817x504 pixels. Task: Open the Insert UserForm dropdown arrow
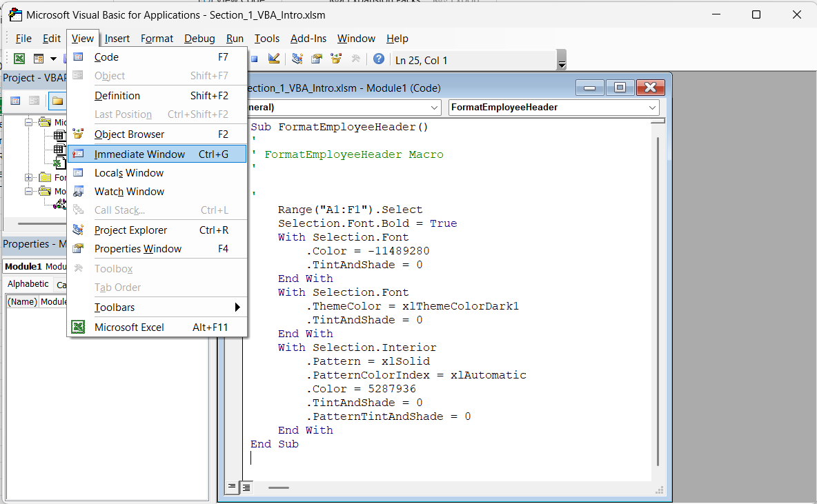click(53, 59)
